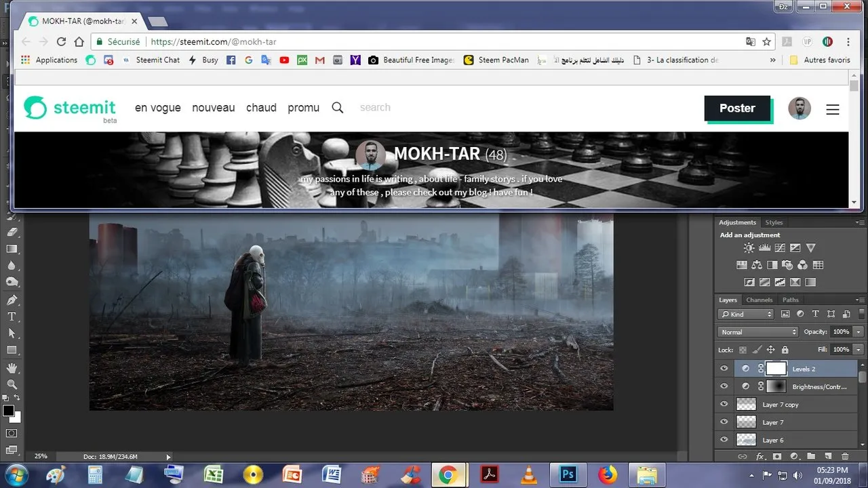Hide the Layer 7 copy layer
Image resolution: width=868 pixels, height=488 pixels.
point(724,404)
